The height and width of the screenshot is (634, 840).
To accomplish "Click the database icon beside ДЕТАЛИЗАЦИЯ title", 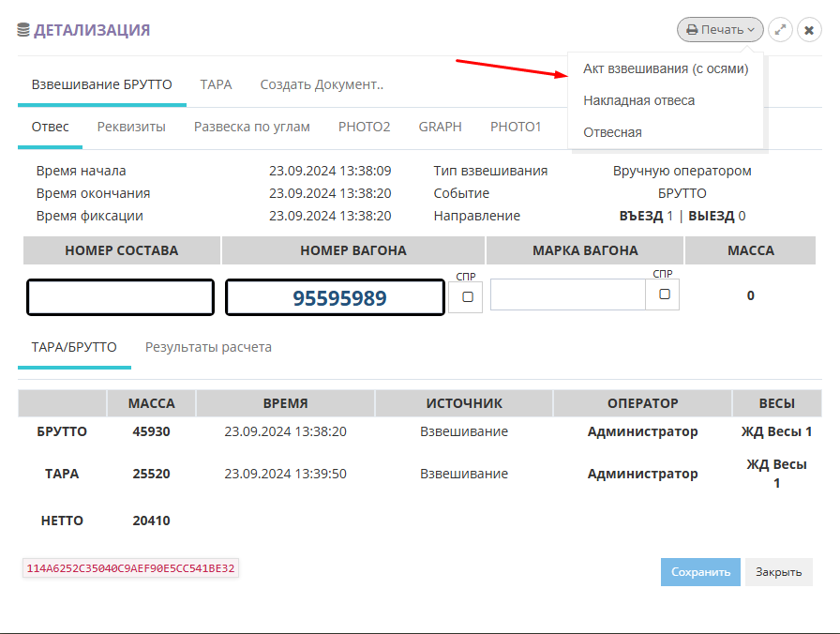I will coord(23,30).
